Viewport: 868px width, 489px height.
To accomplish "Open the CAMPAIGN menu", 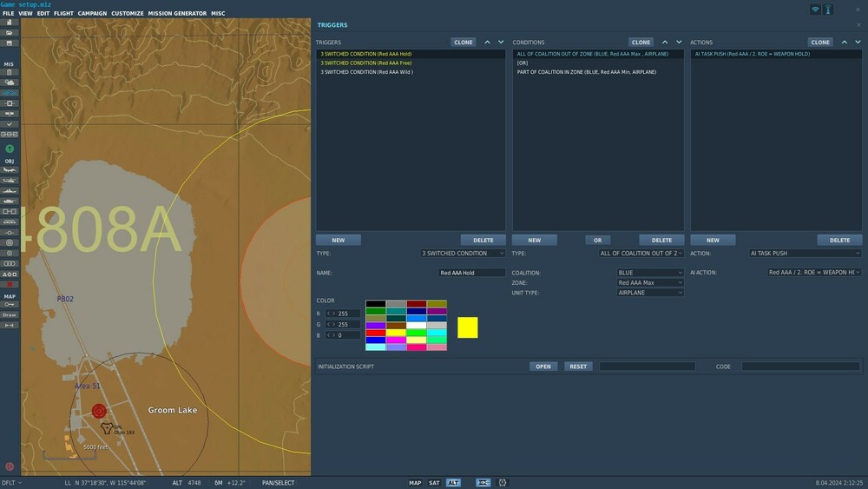I will (92, 14).
